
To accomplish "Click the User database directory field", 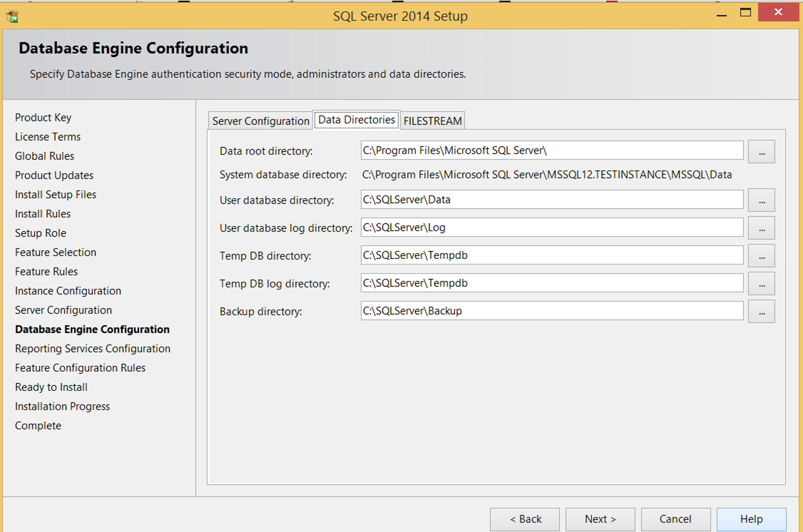I will (552, 200).
